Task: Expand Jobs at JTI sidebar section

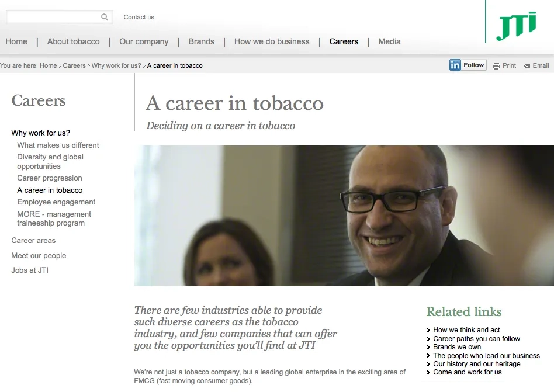Action: click(30, 270)
